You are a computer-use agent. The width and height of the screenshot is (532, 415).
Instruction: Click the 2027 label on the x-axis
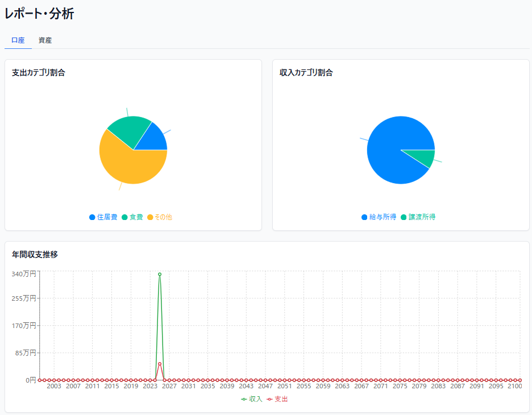pos(169,386)
